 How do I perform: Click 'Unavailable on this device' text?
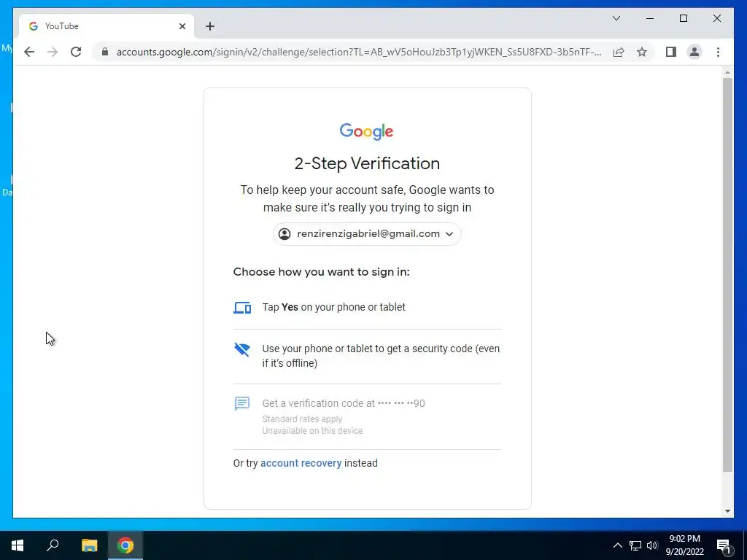(312, 430)
